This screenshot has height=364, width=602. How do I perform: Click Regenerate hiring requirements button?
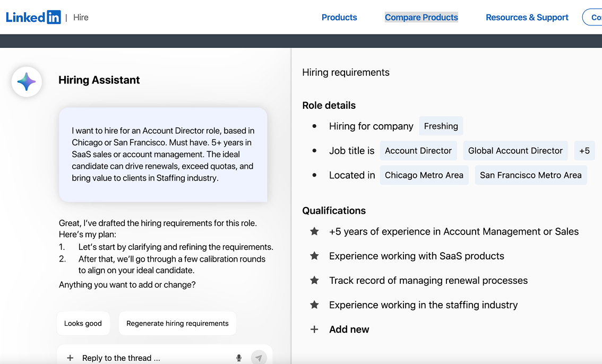tap(177, 323)
